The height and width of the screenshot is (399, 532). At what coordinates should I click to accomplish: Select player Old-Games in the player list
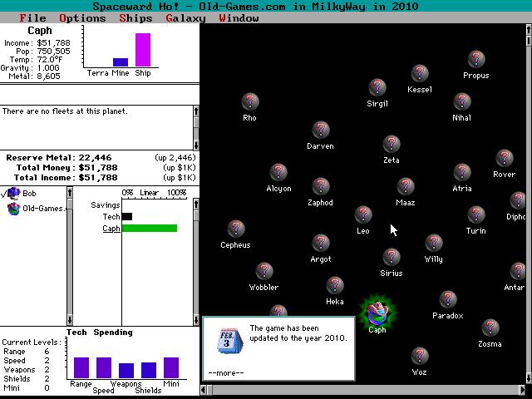click(37, 209)
